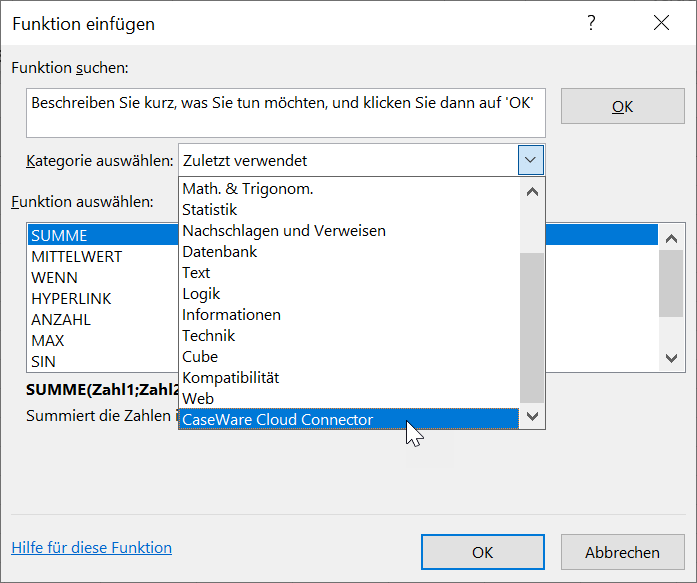Select Statistik category
The width and height of the screenshot is (697, 583).
click(348, 210)
